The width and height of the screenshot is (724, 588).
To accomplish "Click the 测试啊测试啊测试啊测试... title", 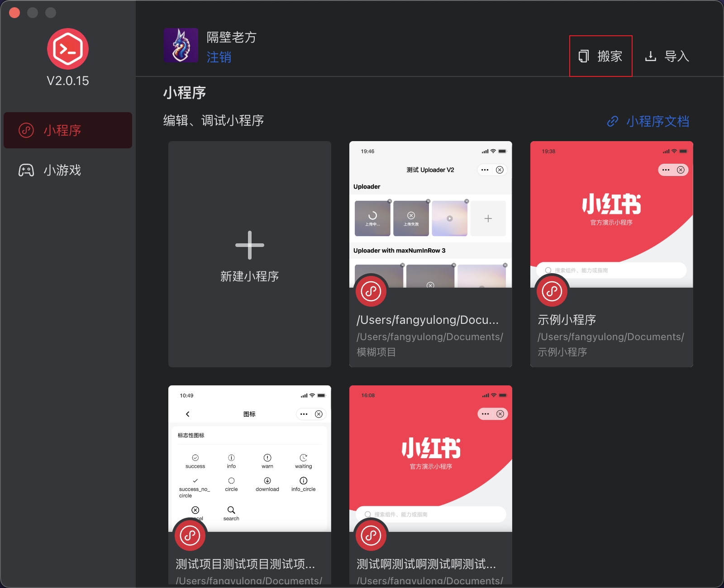I will [426, 564].
